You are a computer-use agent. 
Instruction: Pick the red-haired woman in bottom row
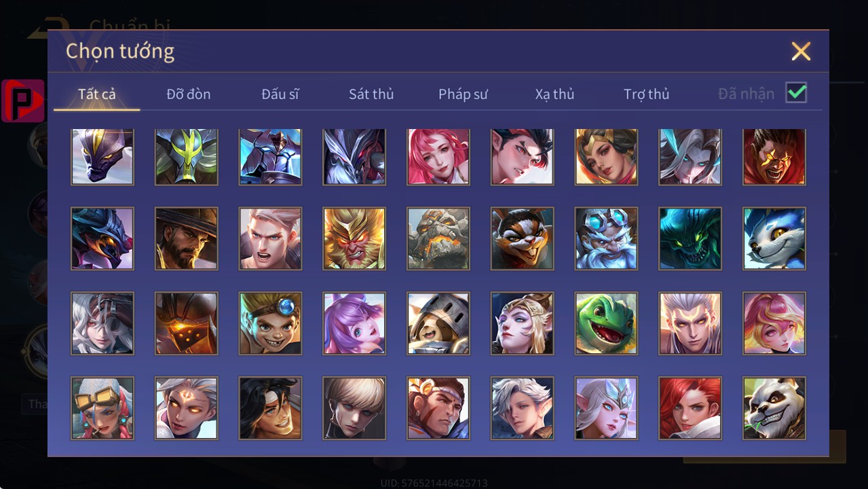(690, 408)
